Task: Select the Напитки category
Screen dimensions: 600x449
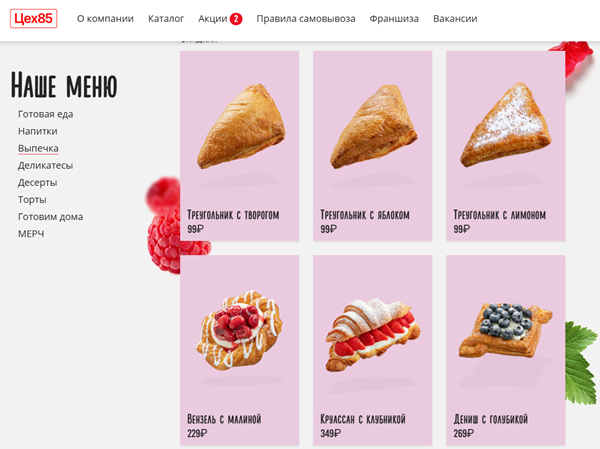Action: pyautogui.click(x=38, y=131)
